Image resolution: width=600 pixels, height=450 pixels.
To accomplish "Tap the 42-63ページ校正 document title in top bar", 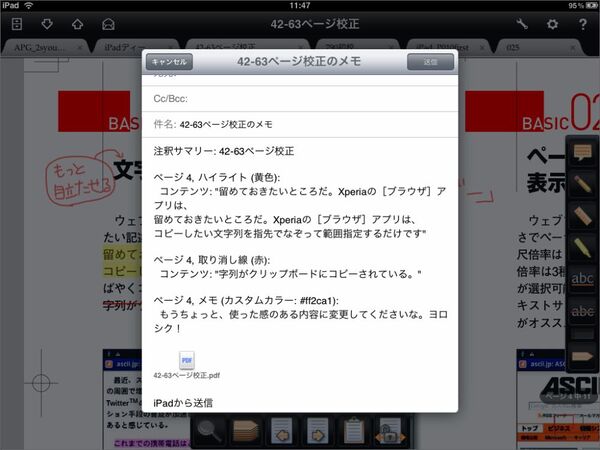I will click(x=315, y=24).
